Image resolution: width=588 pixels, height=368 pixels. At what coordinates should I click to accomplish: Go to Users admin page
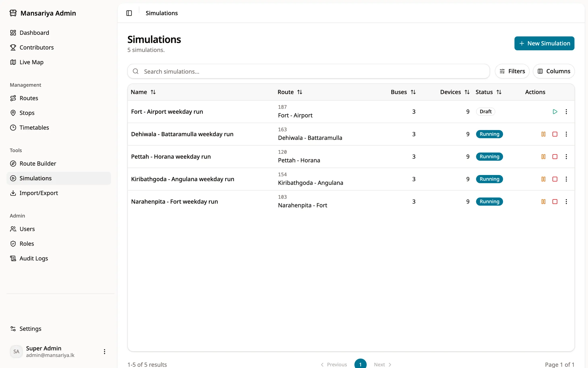(59, 229)
